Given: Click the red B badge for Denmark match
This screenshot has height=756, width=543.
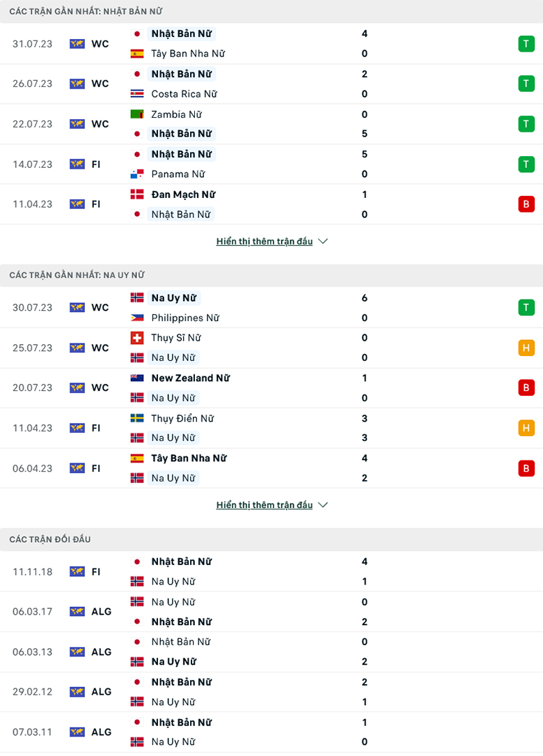Looking at the screenshot, I should click(526, 204).
